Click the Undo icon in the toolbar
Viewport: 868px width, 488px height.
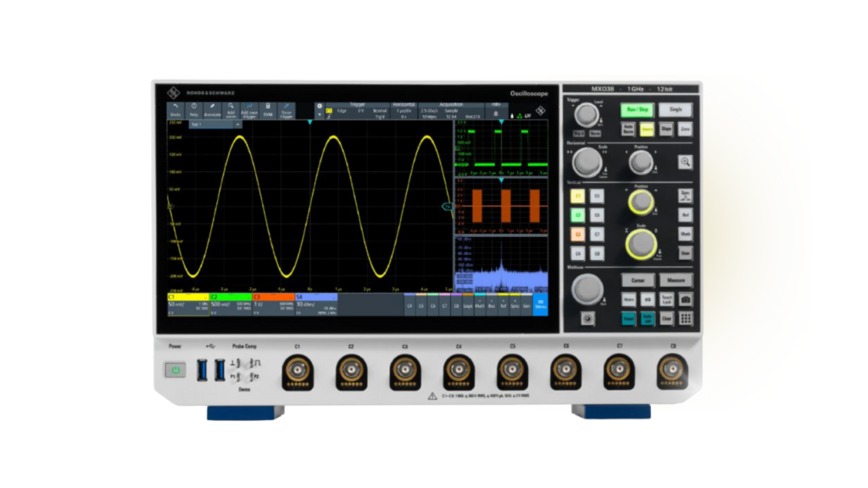click(x=175, y=109)
